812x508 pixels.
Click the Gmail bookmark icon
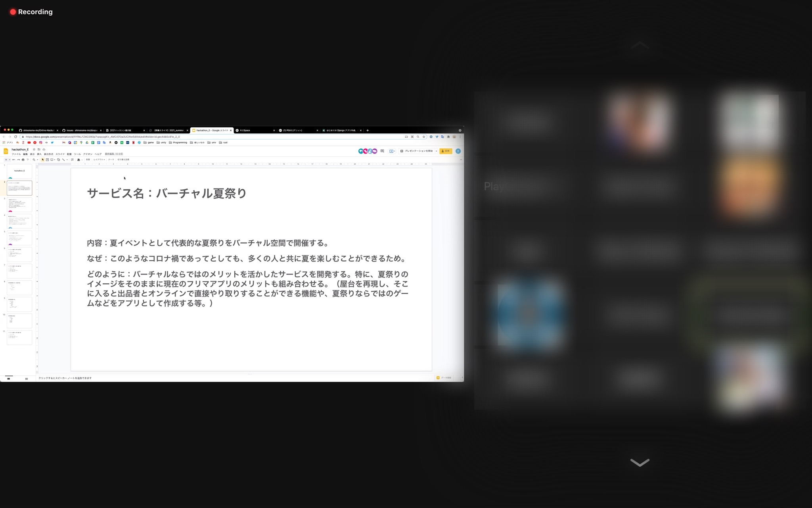click(x=63, y=142)
